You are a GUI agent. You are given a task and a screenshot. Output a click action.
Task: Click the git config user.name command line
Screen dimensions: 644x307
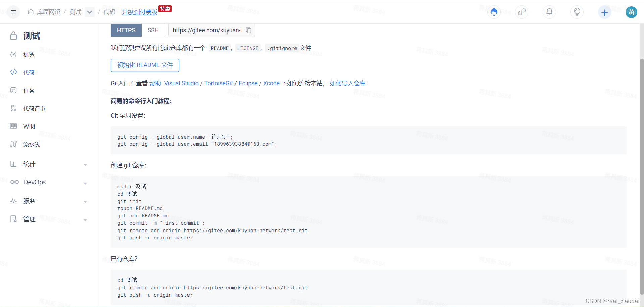point(175,137)
